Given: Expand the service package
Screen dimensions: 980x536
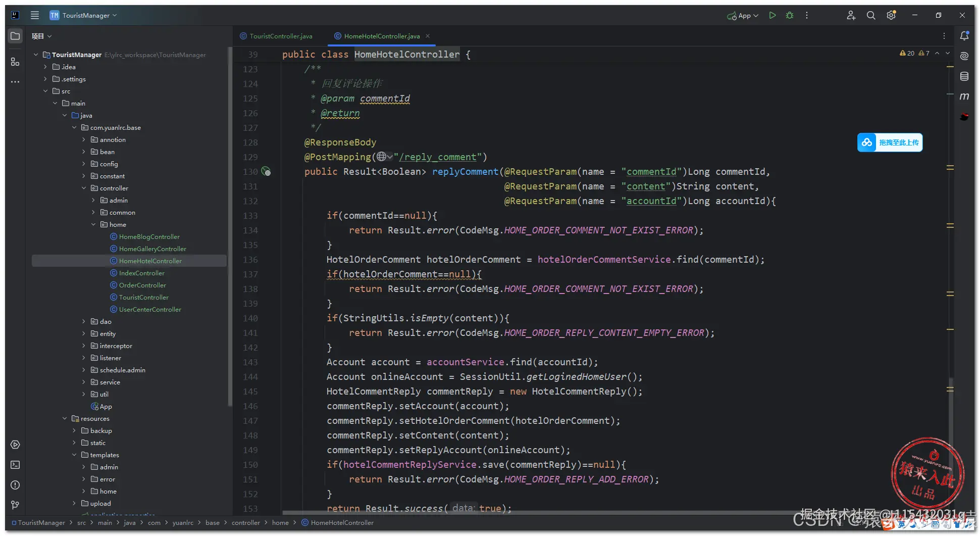Looking at the screenshot, I should (84, 382).
